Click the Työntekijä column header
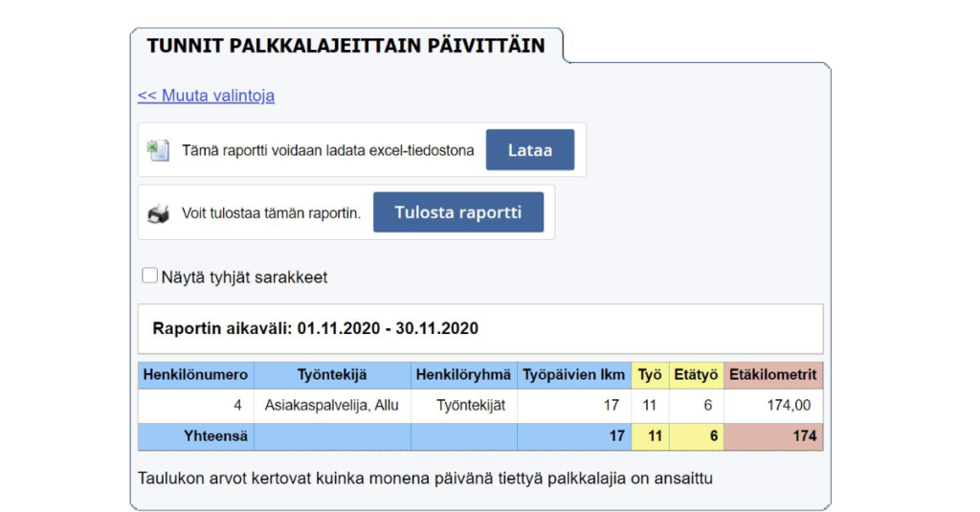 pos(332,375)
